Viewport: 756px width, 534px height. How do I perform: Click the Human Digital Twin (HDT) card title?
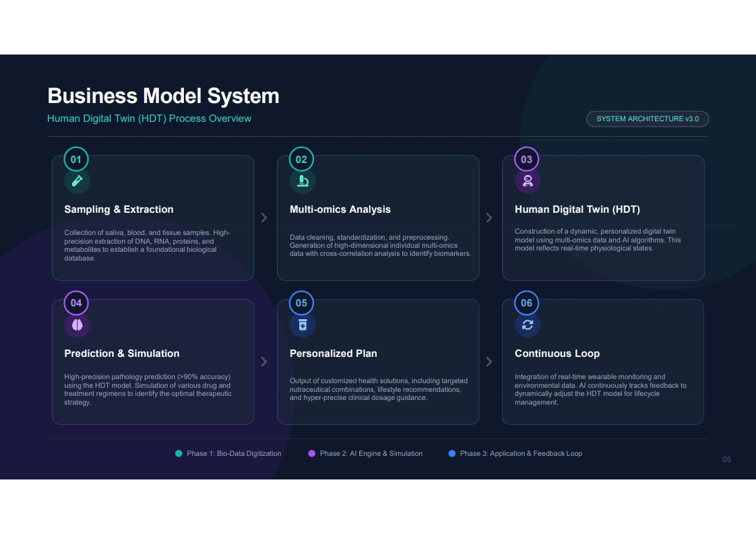click(x=577, y=209)
